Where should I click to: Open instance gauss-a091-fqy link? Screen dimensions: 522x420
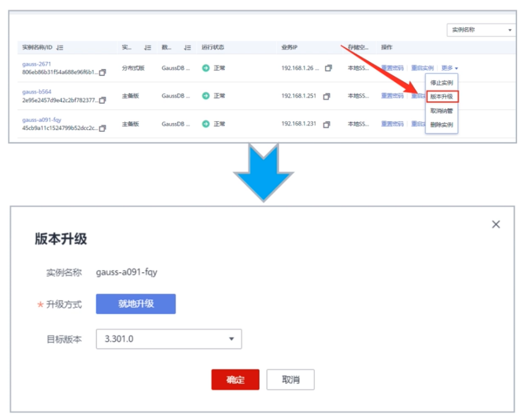(x=41, y=119)
